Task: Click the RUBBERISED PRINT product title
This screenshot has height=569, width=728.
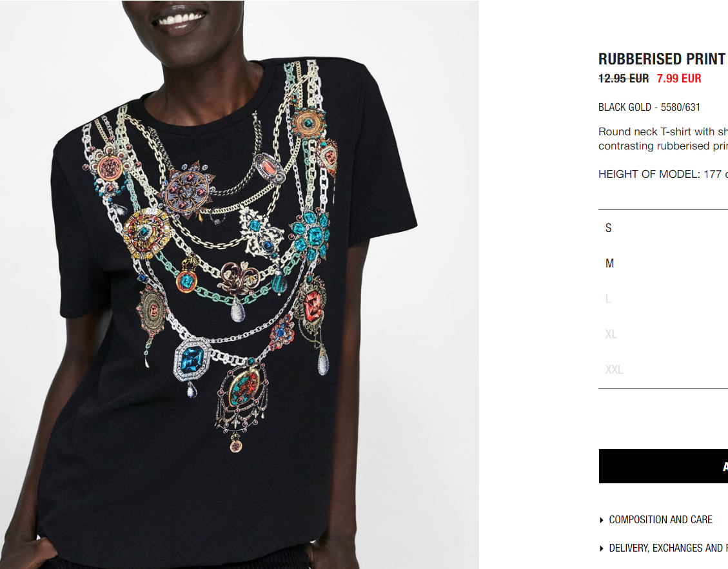Action: (x=662, y=59)
